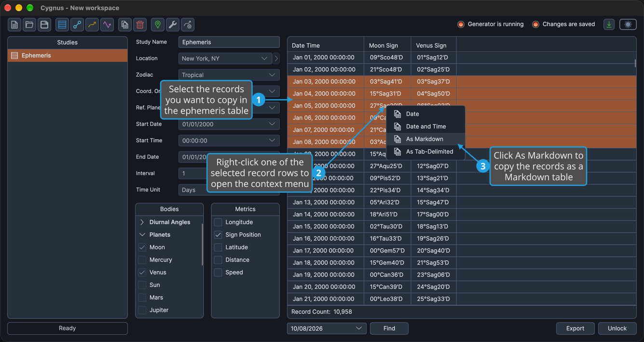Click the arrow button beside the Location field
The height and width of the screenshot is (342, 644).
tap(276, 58)
